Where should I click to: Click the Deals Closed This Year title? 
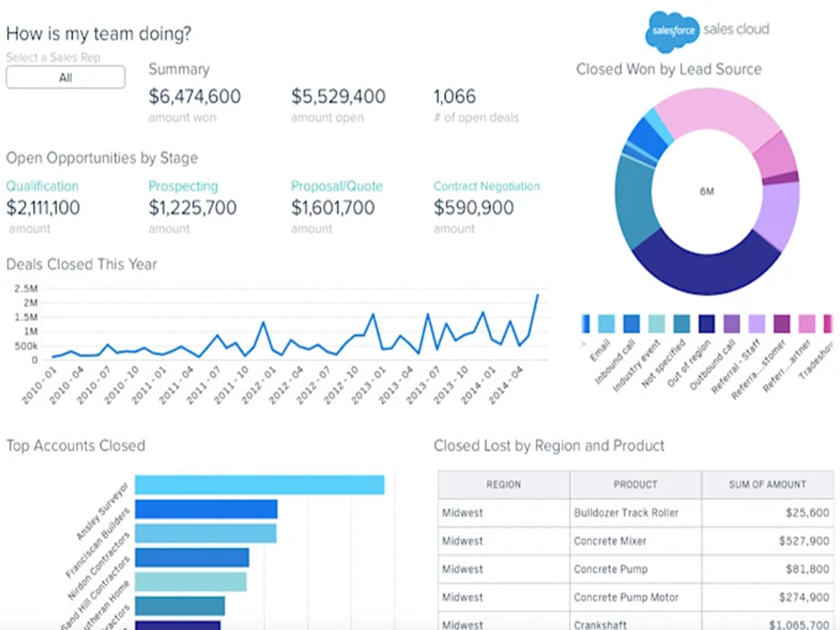pos(81,264)
